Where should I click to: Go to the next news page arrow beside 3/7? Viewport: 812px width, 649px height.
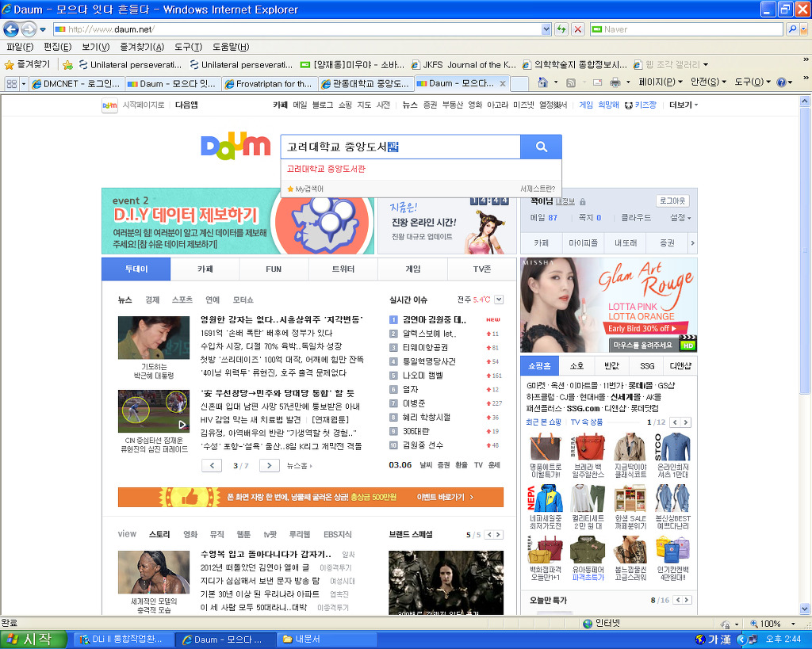pyautogui.click(x=269, y=465)
